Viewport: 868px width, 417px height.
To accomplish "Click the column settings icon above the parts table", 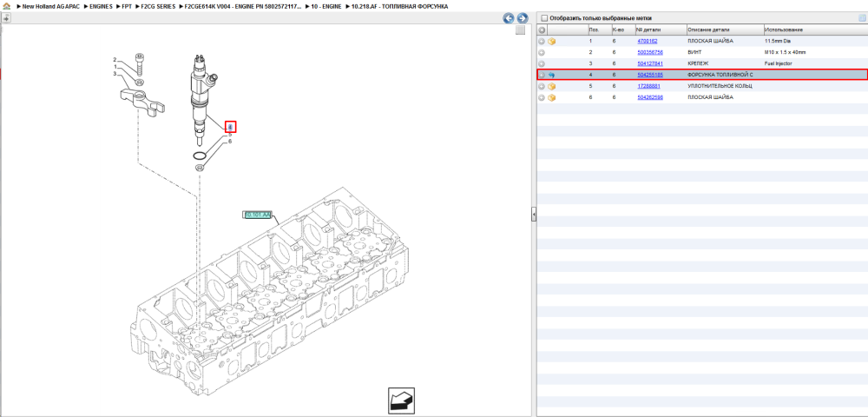I will [862, 18].
